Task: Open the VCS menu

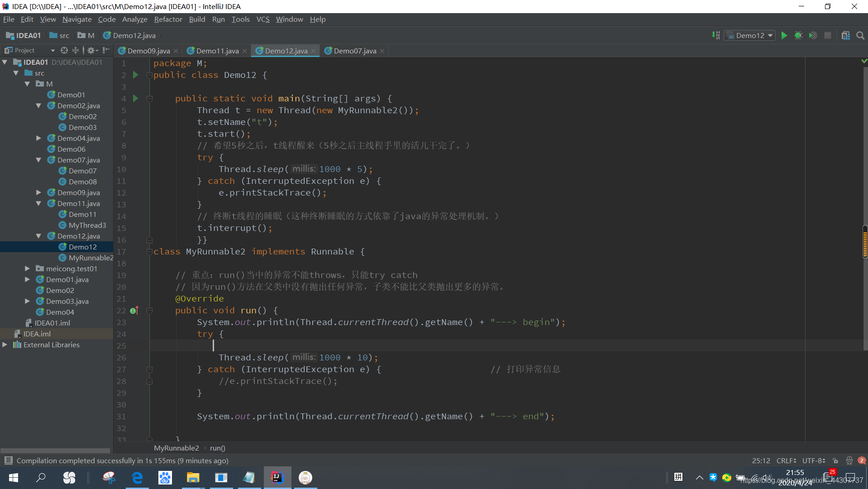Action: click(x=262, y=19)
